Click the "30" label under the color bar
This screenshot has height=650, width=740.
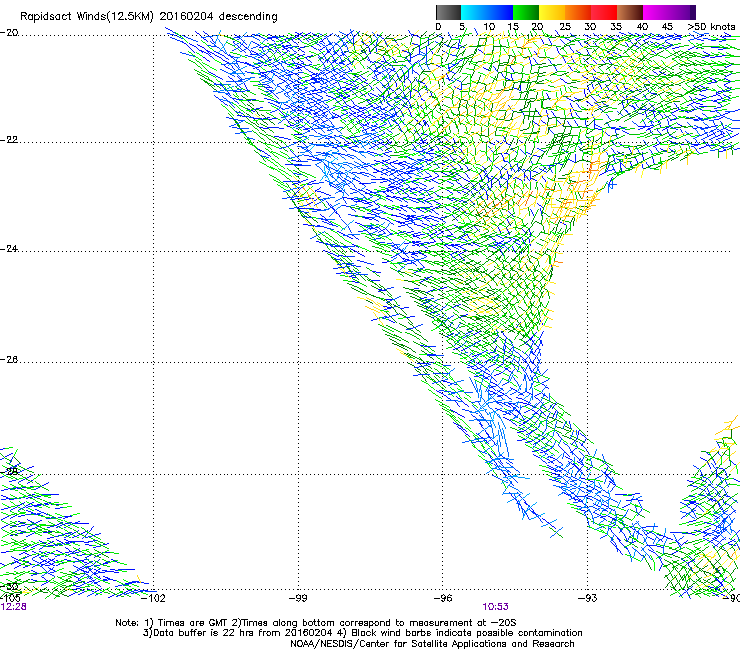[x=590, y=27]
